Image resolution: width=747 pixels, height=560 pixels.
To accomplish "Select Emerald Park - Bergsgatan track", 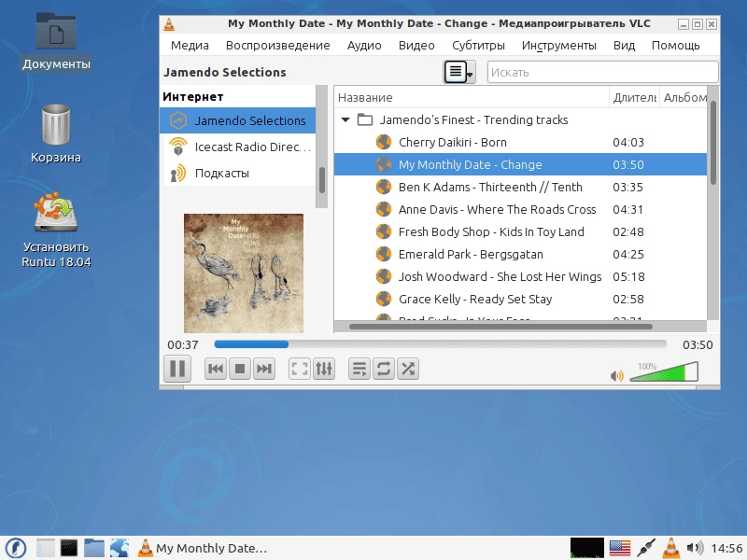I will [520, 254].
